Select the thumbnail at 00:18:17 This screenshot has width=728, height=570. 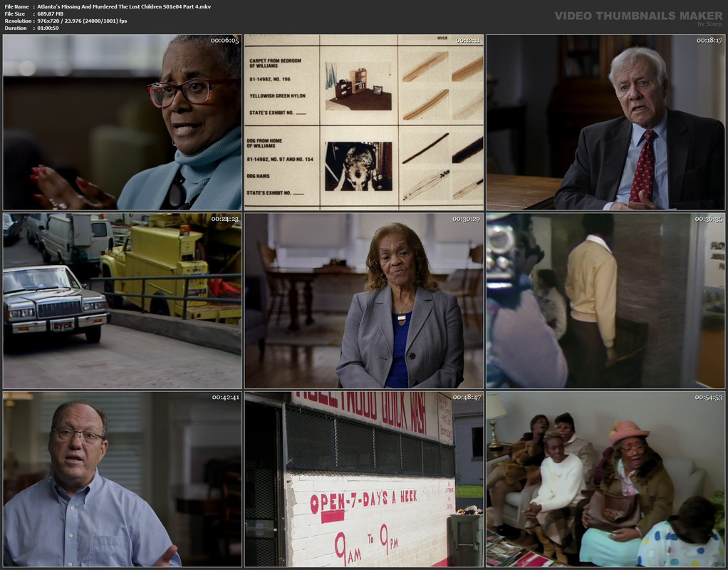coord(605,123)
